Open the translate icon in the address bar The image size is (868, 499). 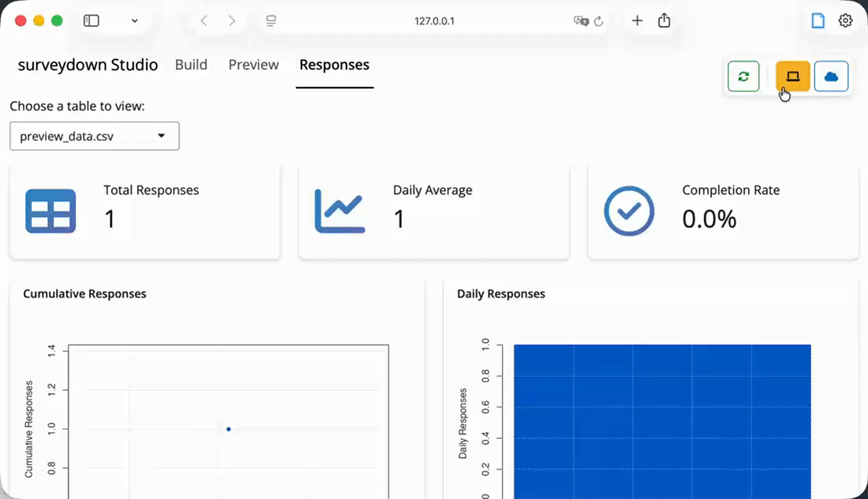581,21
